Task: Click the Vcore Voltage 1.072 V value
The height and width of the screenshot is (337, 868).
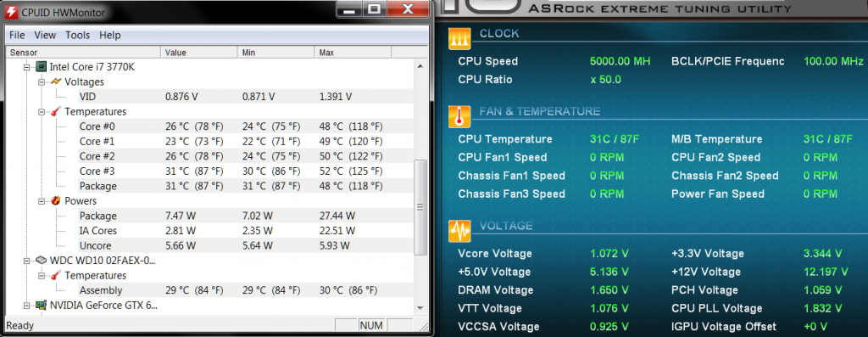Action: click(x=609, y=253)
